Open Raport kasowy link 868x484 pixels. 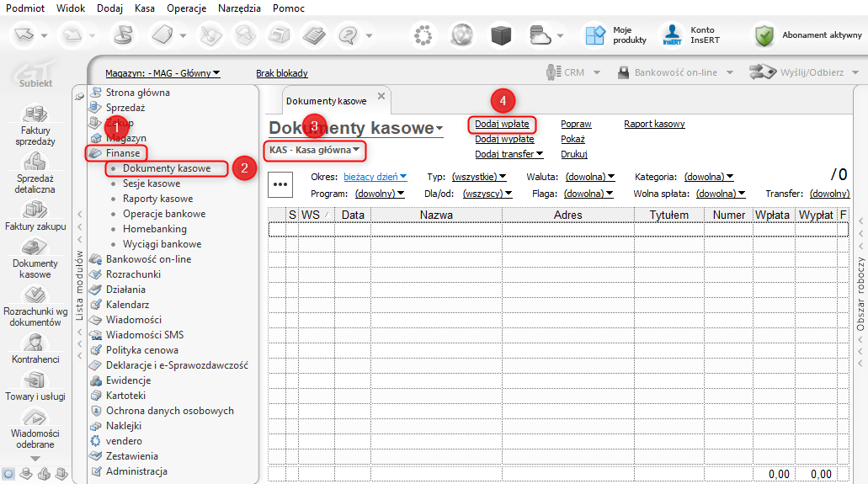click(x=654, y=124)
